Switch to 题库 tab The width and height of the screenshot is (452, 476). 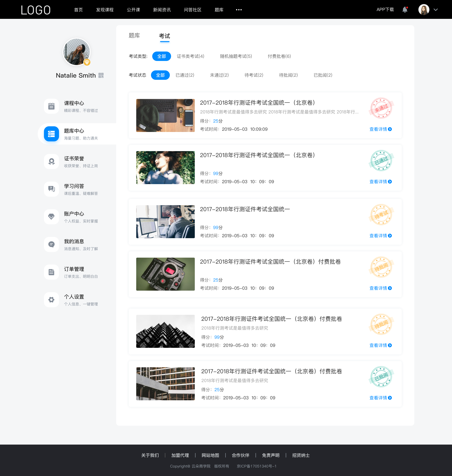click(135, 36)
